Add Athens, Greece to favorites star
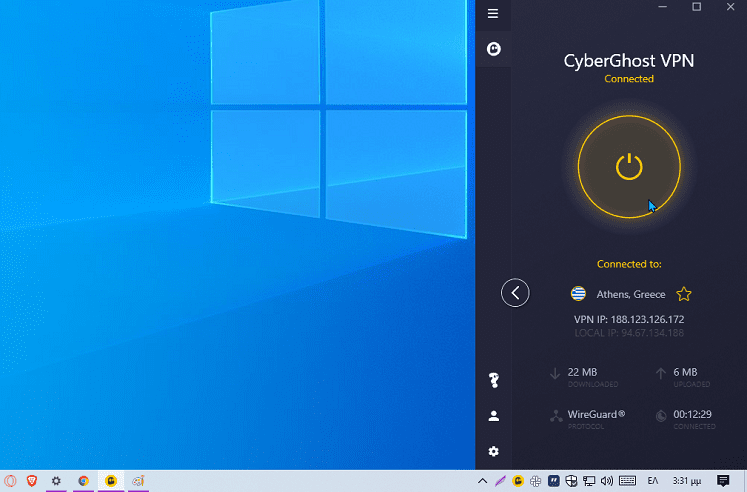The image size is (747, 492). [x=684, y=294]
